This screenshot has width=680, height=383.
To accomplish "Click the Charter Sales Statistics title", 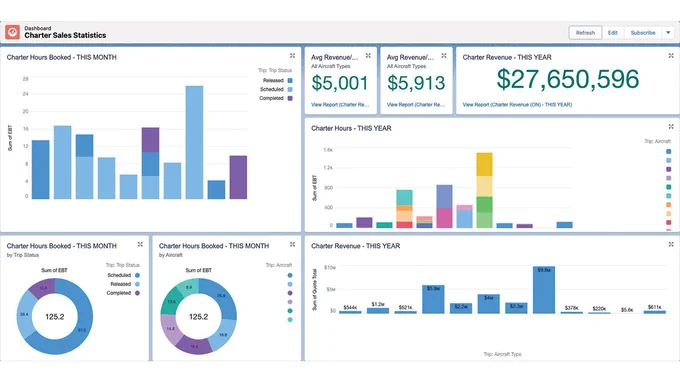I will coord(65,36).
